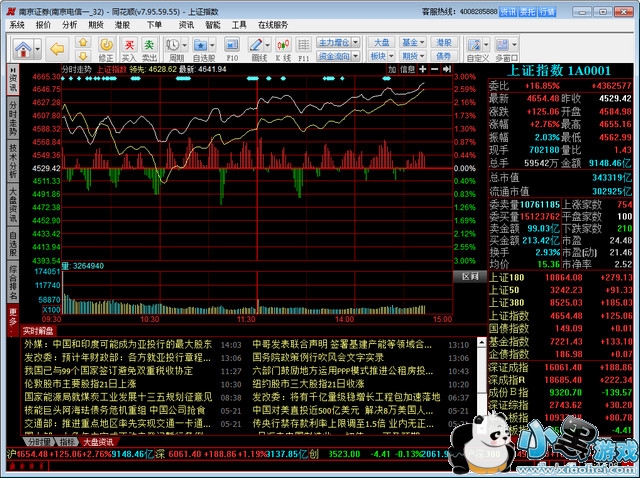Click the green 卖出 sell icon
The width and height of the screenshot is (640, 478).
tap(149, 49)
